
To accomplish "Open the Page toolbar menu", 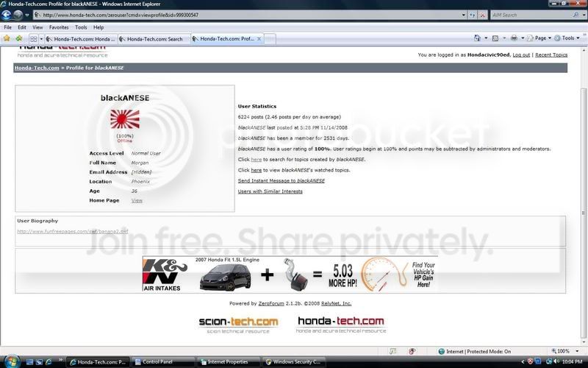I will click(539, 38).
